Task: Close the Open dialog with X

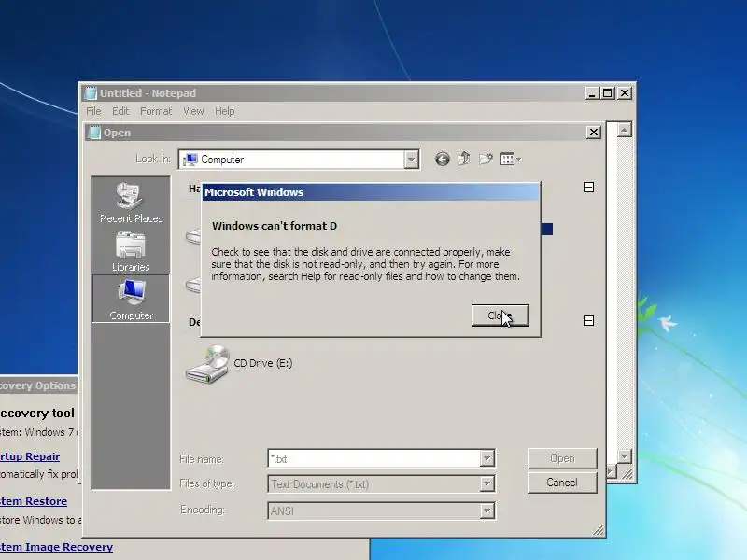Action: [x=593, y=132]
